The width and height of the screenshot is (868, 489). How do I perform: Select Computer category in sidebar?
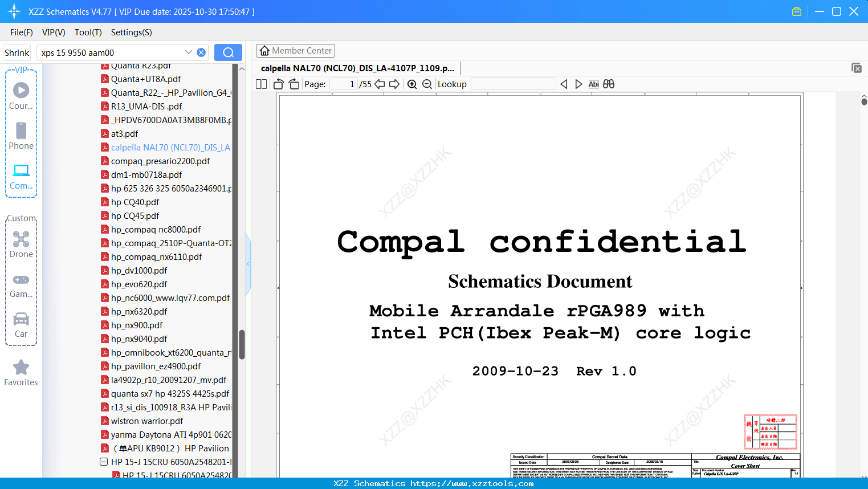pyautogui.click(x=21, y=176)
